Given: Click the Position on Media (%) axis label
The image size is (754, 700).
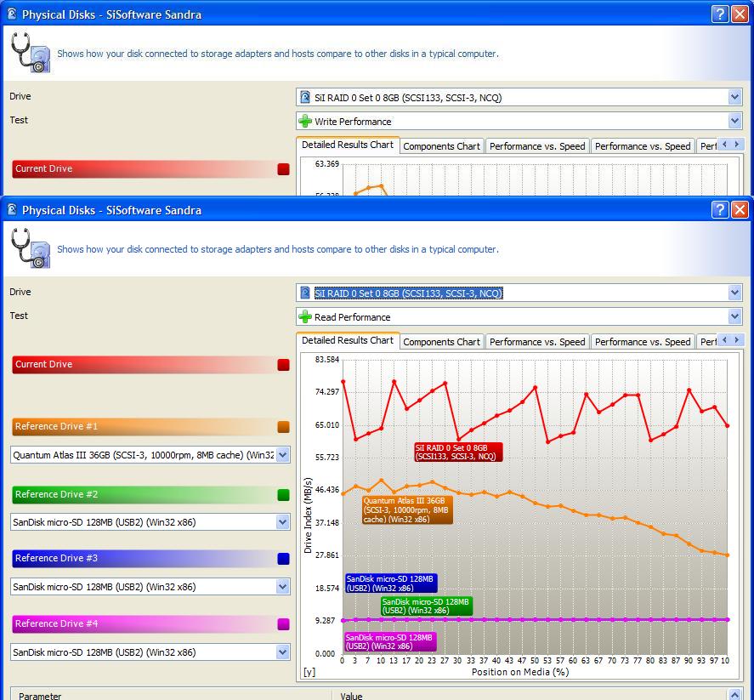Looking at the screenshot, I should (520, 672).
